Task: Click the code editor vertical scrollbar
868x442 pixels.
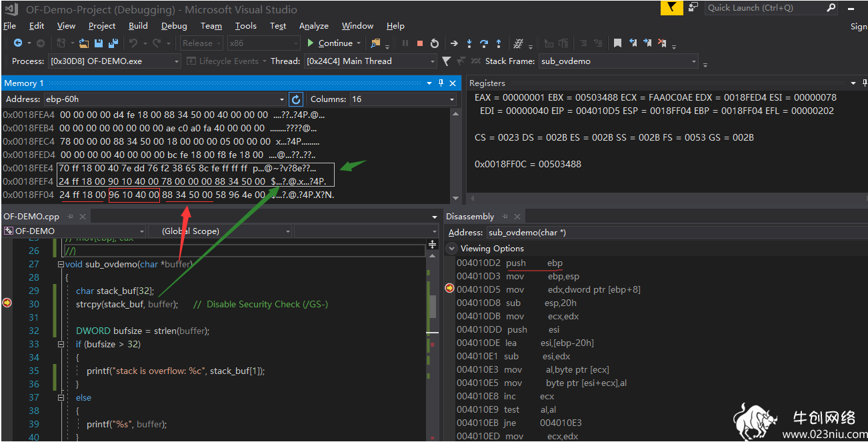Action: pyautogui.click(x=432, y=307)
